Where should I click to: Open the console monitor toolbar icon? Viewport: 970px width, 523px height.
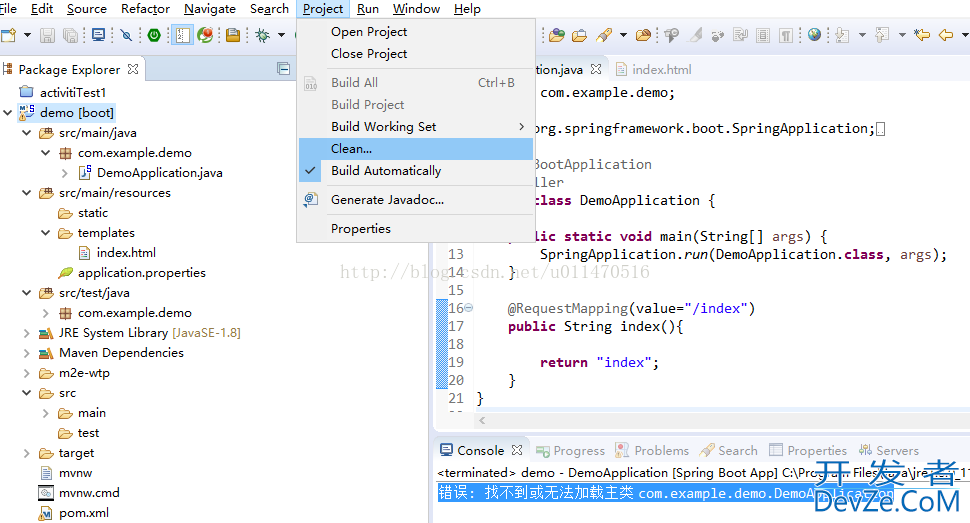pos(98,35)
